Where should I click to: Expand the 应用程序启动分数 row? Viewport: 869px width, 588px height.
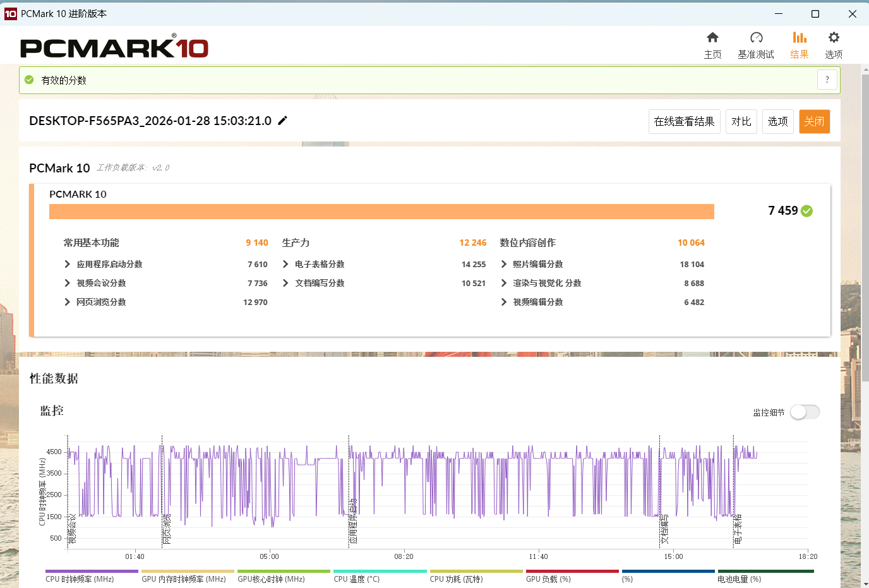coord(68,264)
